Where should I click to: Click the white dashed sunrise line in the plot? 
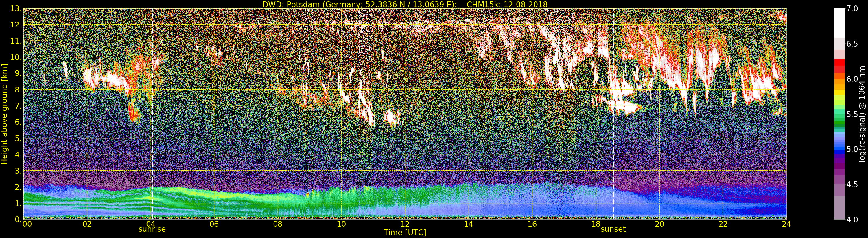pos(152,114)
